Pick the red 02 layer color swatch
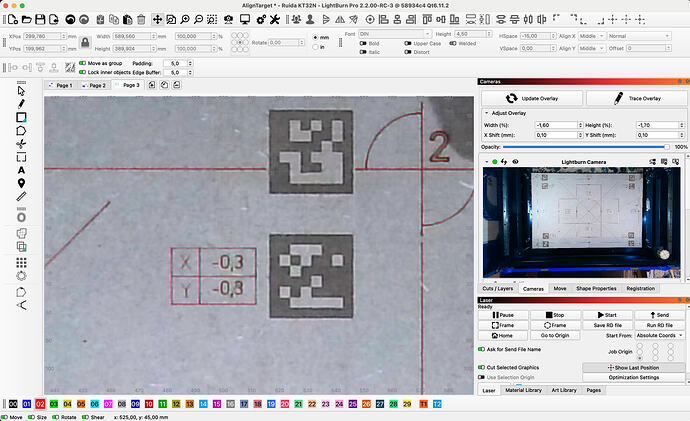 (40, 404)
